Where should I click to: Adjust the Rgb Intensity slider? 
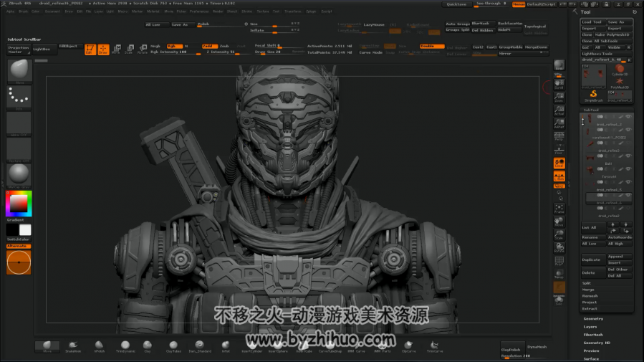coord(175,52)
